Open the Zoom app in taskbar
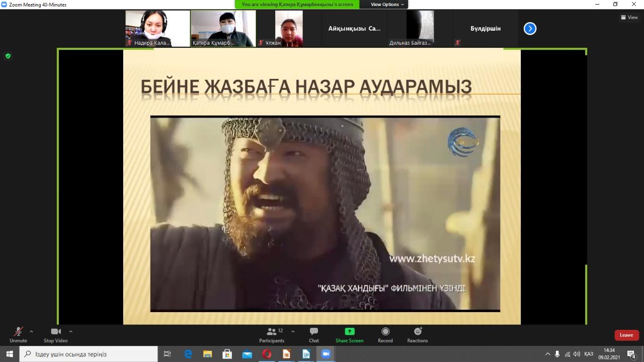Viewport: 644px width, 362px height. pos(326,354)
